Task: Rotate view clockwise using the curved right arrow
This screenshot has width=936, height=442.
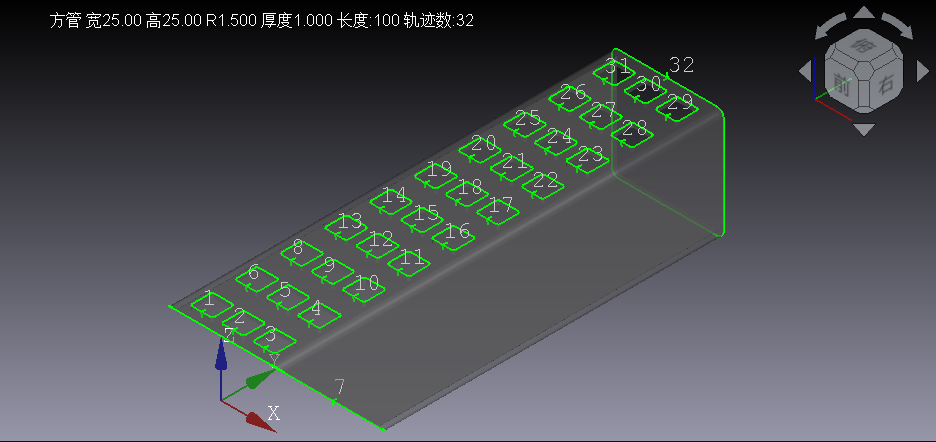Action: 901,29
